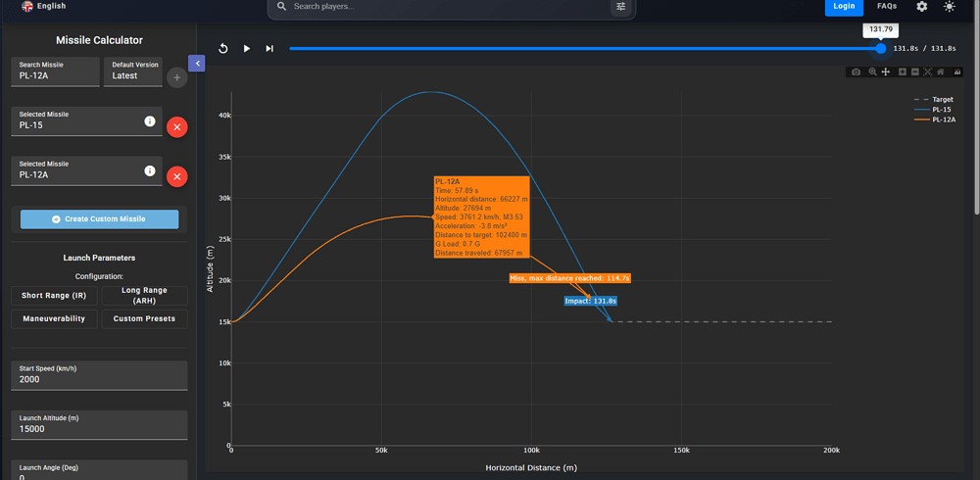
Task: Select the Zoom tool in plot toolbar
Action: (872, 72)
